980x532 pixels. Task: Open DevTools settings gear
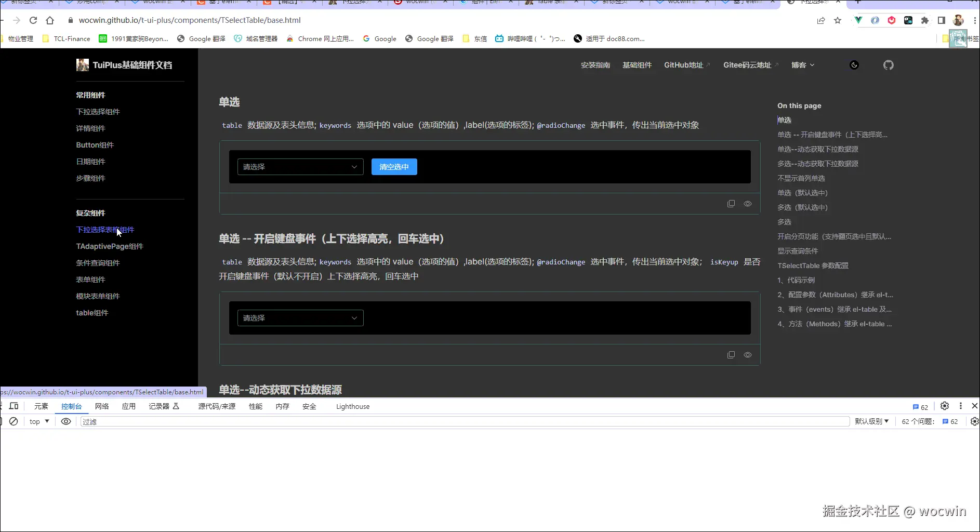pos(945,406)
